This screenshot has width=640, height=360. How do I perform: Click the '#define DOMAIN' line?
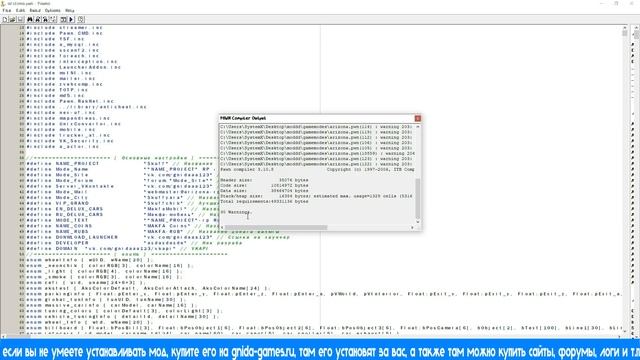pos(118,248)
